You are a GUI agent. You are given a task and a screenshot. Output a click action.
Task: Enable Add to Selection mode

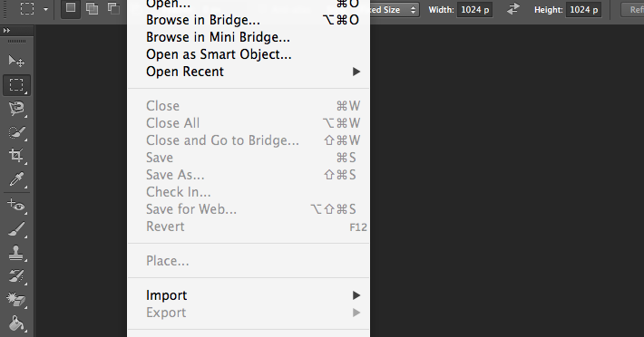92,9
